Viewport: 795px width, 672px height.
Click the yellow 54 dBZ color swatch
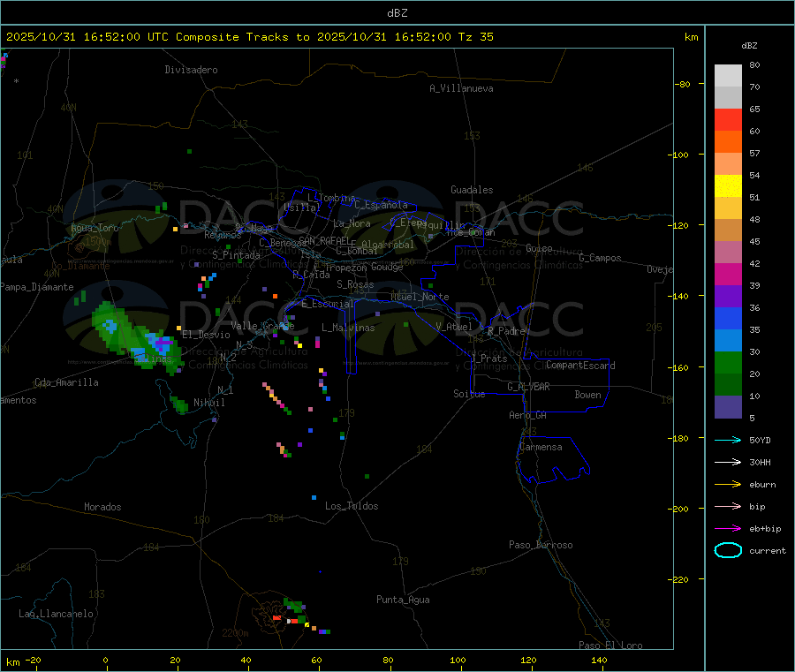(x=728, y=185)
